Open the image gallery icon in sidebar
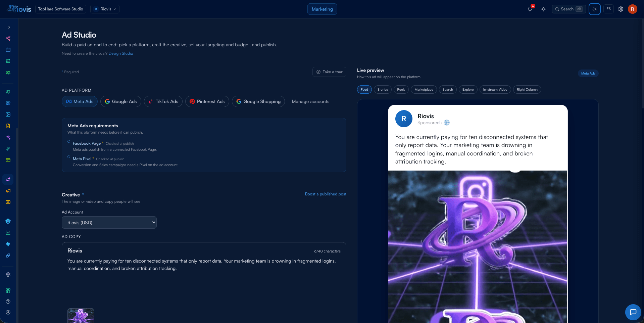The height and width of the screenshot is (323, 644). pyautogui.click(x=8, y=114)
